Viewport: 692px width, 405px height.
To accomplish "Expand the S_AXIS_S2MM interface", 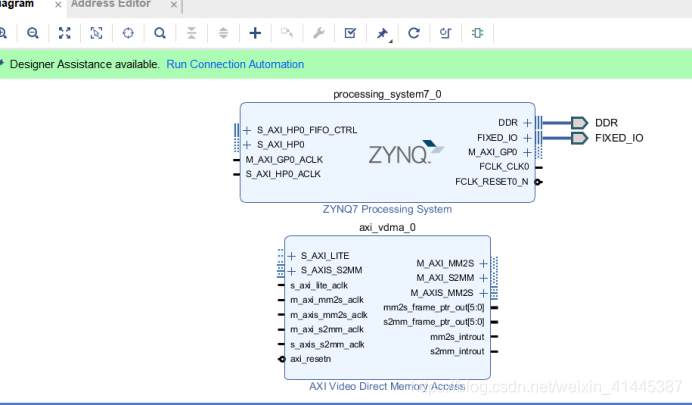I will [x=292, y=270].
